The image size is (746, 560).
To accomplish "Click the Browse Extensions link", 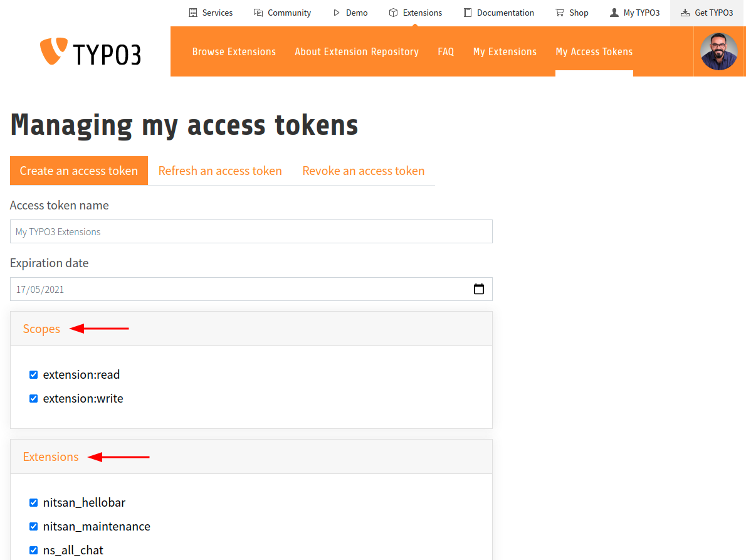I will coord(234,51).
